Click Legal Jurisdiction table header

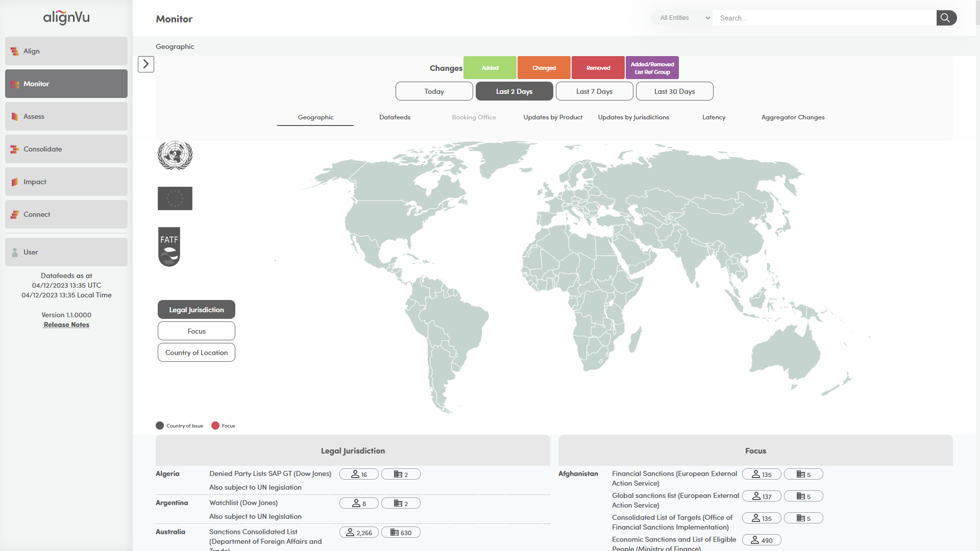pyautogui.click(x=353, y=451)
